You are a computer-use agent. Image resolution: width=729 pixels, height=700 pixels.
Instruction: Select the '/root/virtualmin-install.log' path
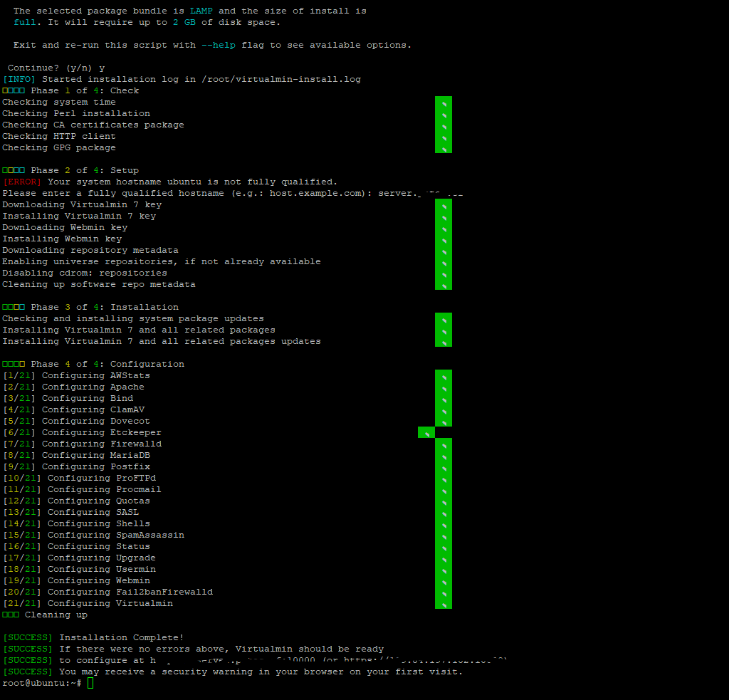point(280,79)
